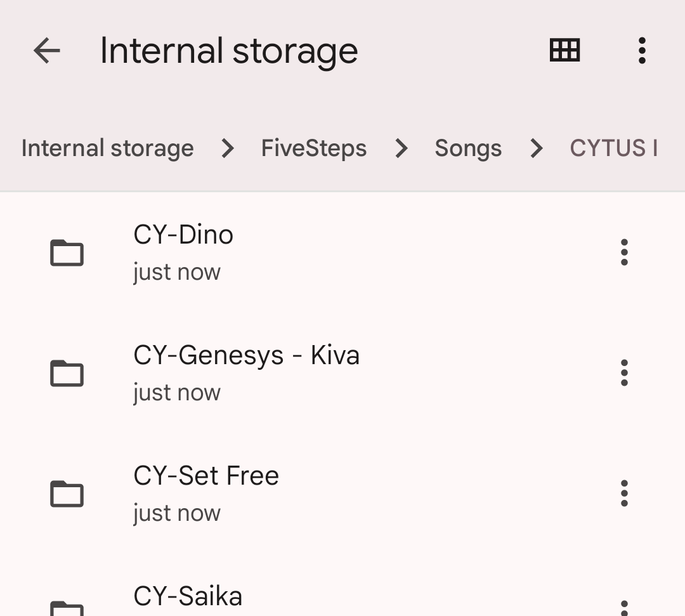Screen dimensions: 685x616
Task: Open options menu for CY-Set Free
Action: click(x=624, y=494)
